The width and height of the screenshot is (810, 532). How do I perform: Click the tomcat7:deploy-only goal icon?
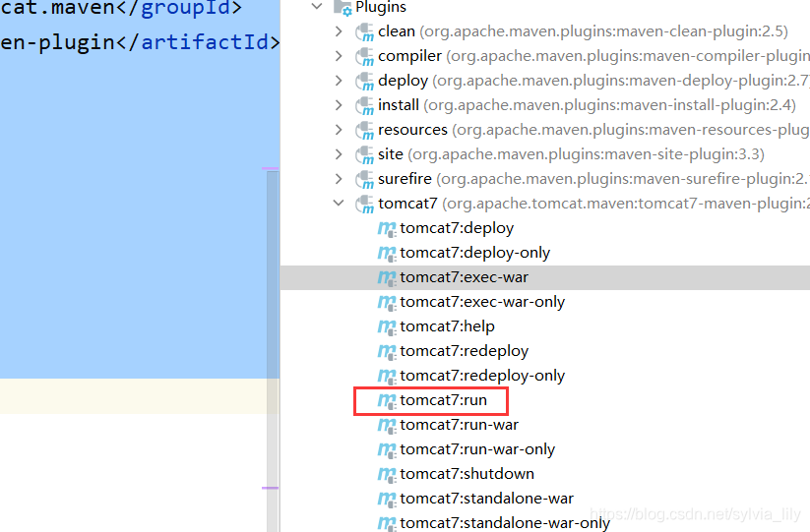(387, 254)
